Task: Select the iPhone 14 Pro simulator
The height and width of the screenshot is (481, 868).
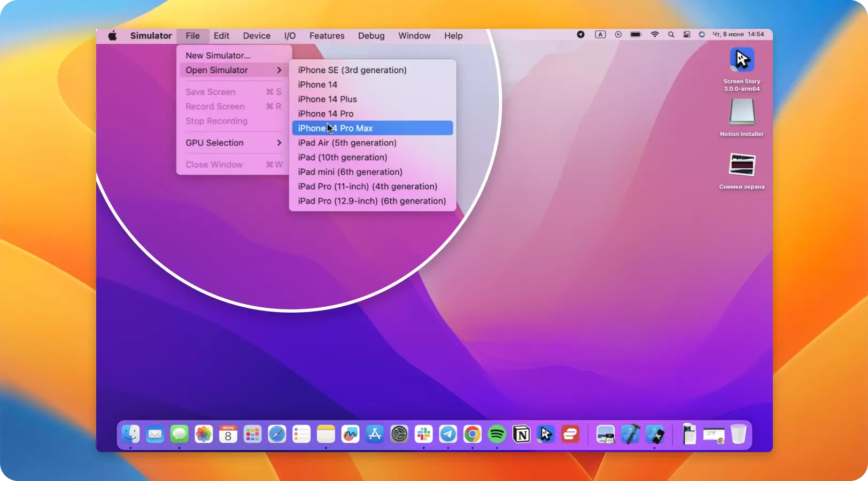Action: coord(373,113)
